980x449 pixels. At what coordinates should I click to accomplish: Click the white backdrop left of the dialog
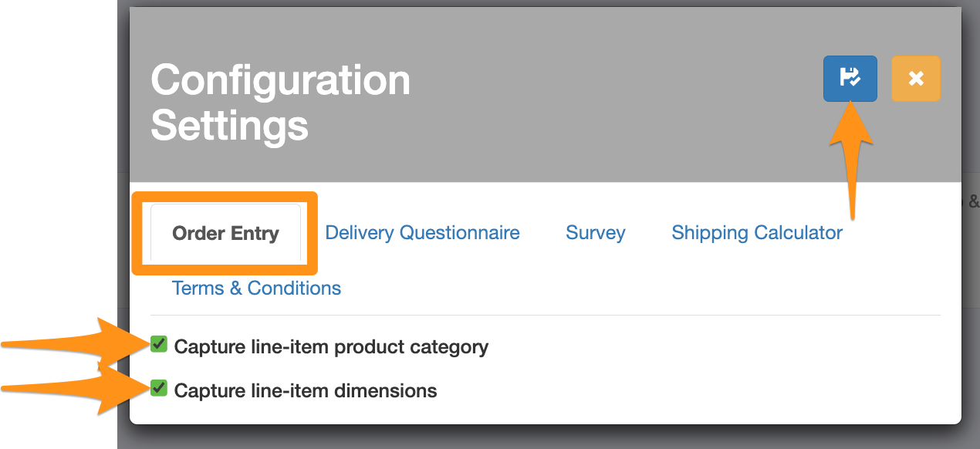tap(58, 193)
